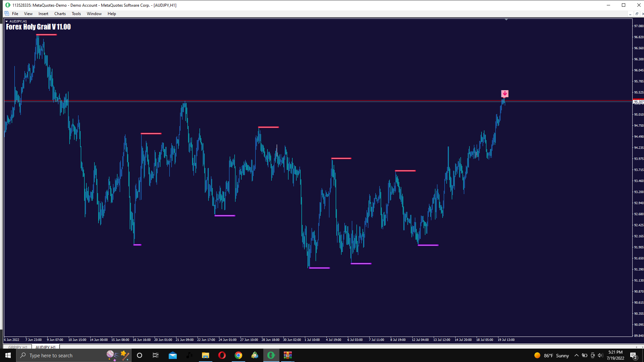Open the Mail app from the taskbar
This screenshot has width=644, height=362.
172,355
